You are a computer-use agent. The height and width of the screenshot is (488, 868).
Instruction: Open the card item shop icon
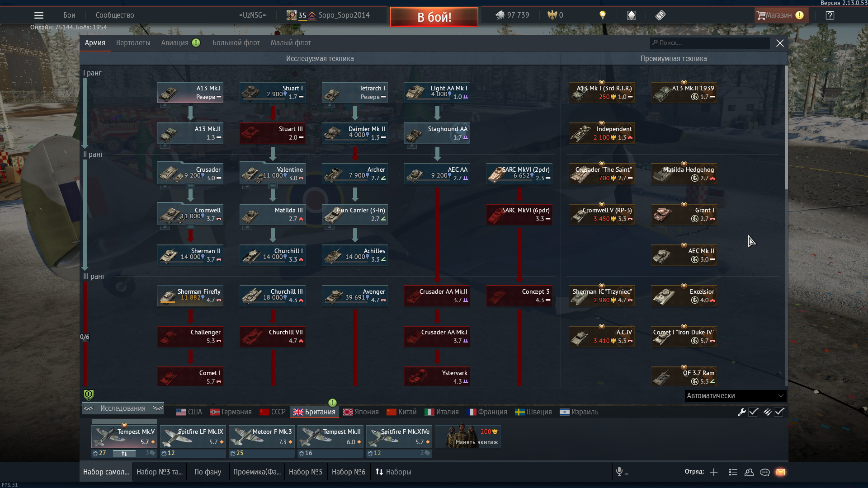(x=632, y=15)
